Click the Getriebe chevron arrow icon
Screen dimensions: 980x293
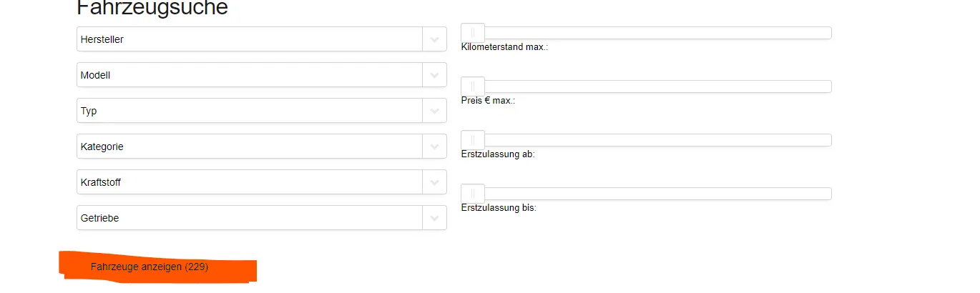click(x=434, y=218)
